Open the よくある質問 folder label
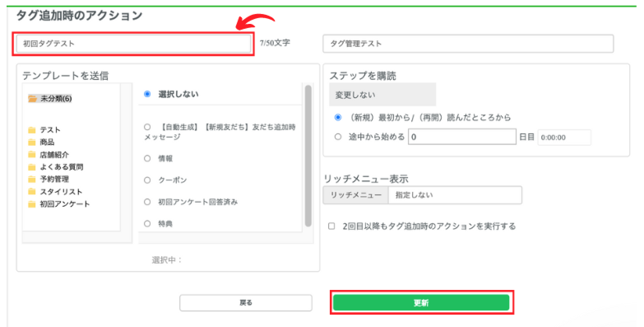 62,167
